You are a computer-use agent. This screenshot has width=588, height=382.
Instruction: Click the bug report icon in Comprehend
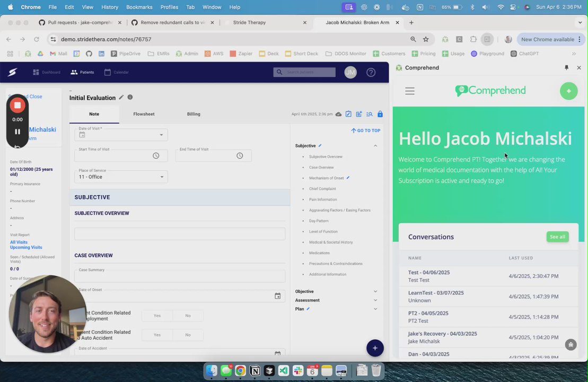[571, 344]
